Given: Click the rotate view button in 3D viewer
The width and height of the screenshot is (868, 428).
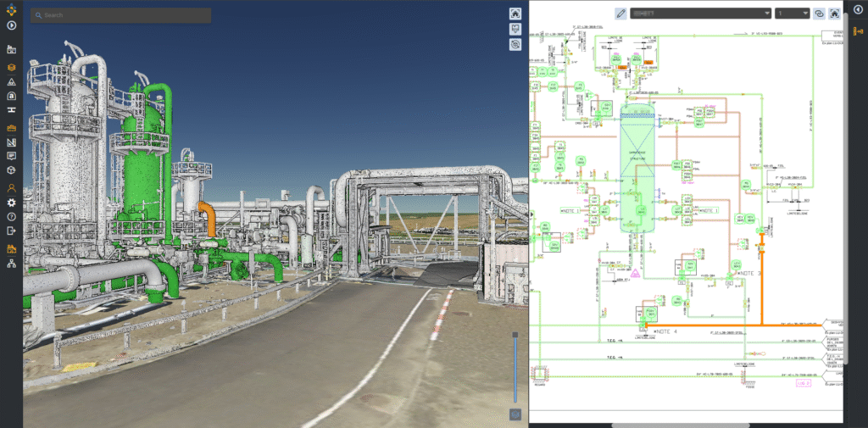Looking at the screenshot, I should click(x=515, y=44).
